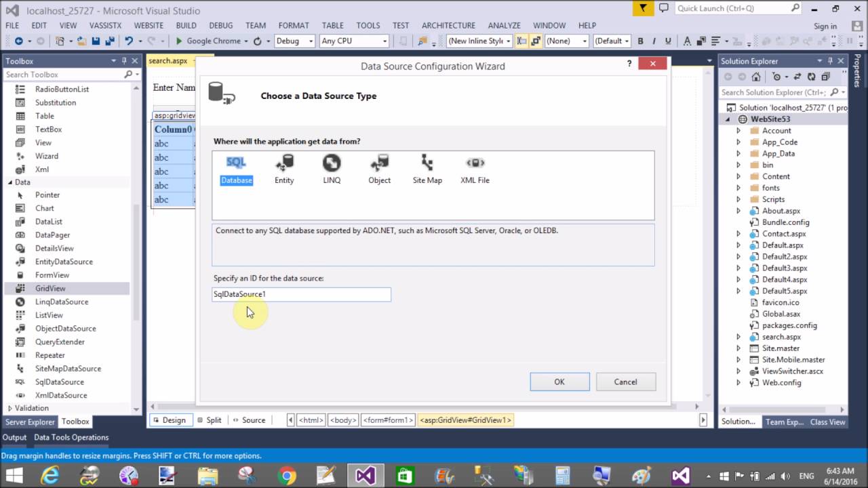Click the Quick Launch search box
868x488 pixels.
point(738,8)
